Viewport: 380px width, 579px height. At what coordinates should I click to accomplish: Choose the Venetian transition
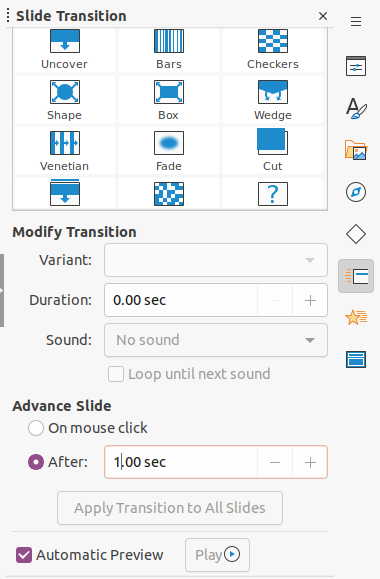(65, 150)
